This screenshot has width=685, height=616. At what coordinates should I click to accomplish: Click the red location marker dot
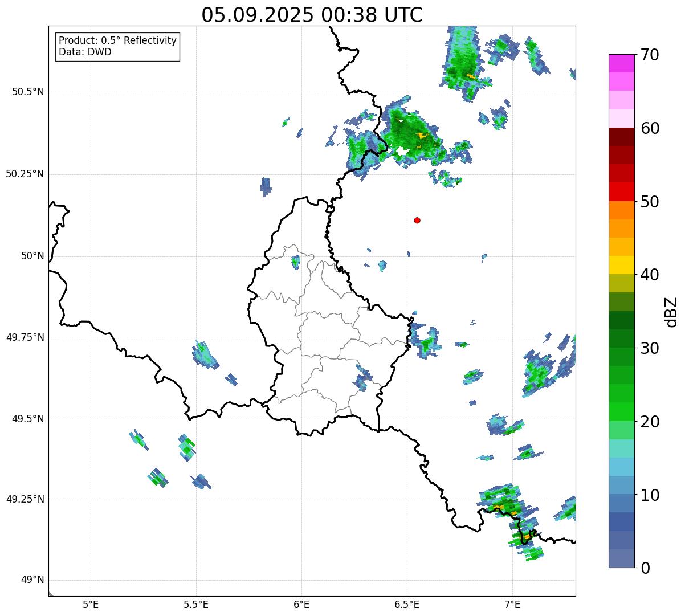(x=417, y=220)
